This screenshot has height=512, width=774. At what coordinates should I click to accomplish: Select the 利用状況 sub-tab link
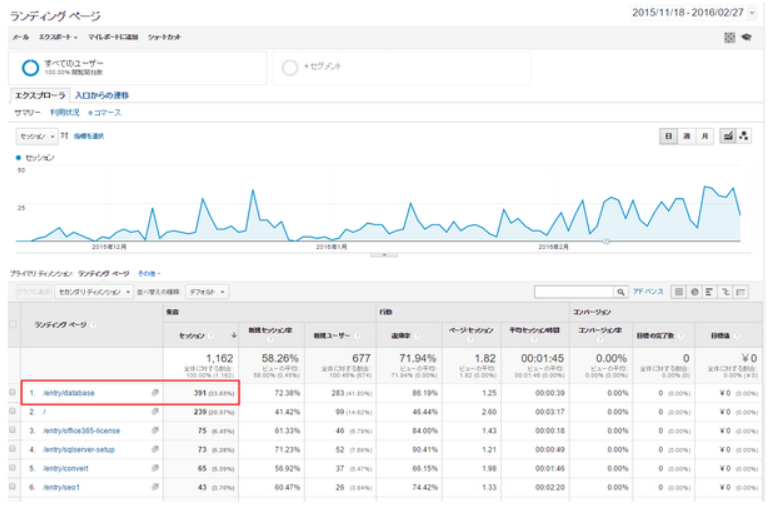(x=65, y=113)
